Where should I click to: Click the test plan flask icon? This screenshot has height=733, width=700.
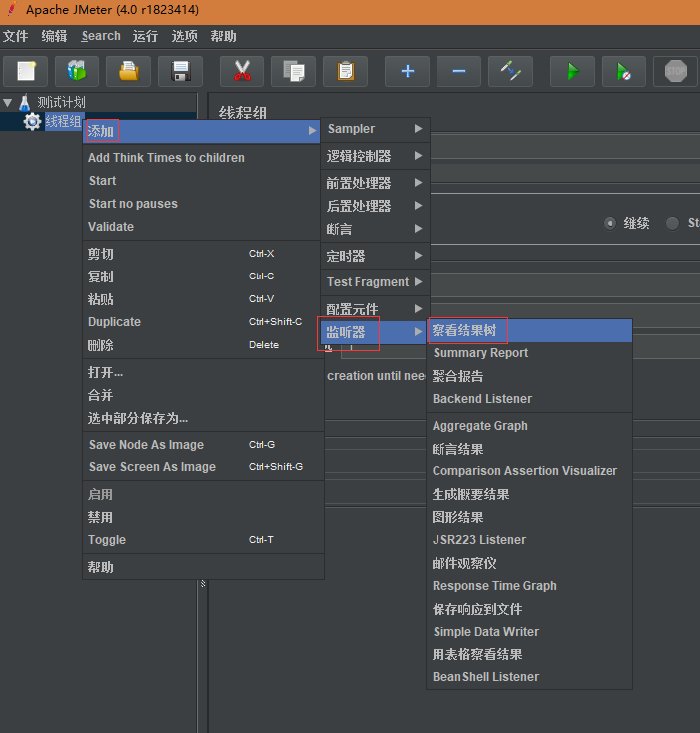(x=25, y=102)
